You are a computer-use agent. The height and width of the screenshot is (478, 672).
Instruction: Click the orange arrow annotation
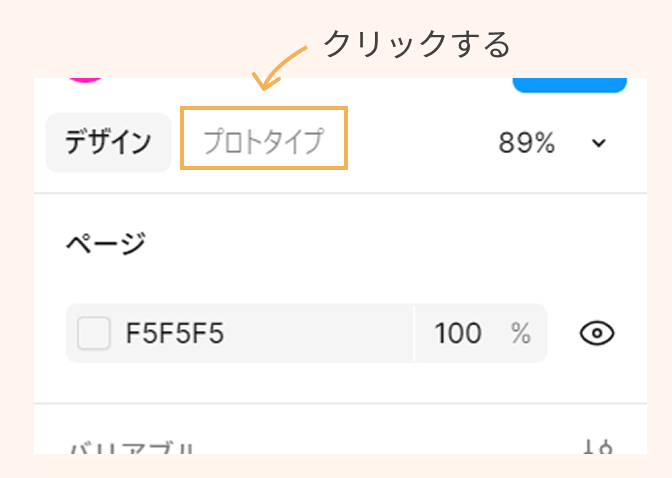(x=279, y=68)
